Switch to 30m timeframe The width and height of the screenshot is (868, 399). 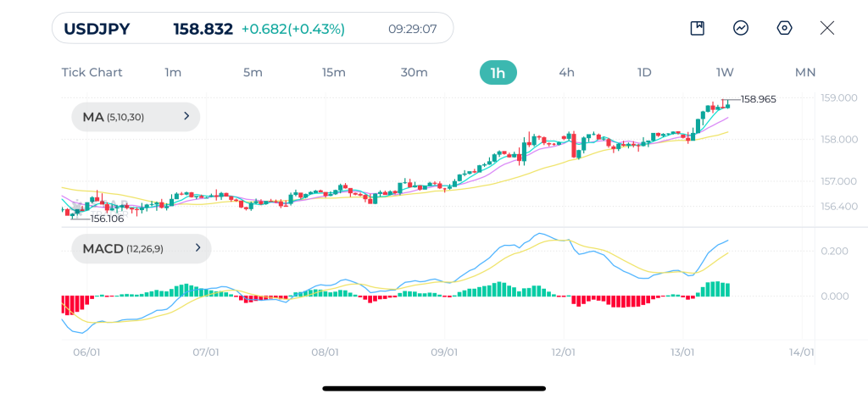point(414,73)
